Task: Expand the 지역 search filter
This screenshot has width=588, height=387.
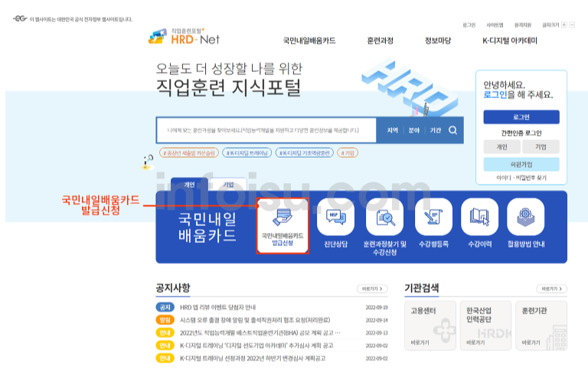Action: (392, 130)
